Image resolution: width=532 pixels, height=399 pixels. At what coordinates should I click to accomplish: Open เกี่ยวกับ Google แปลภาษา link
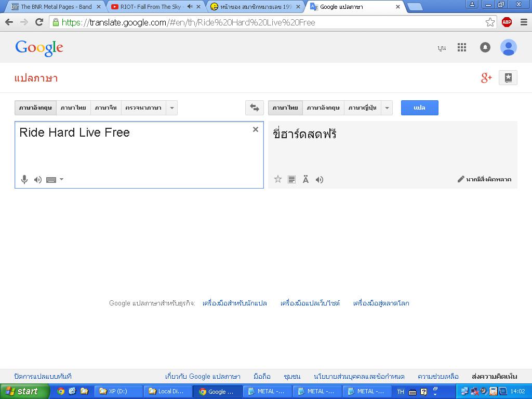pos(203,376)
